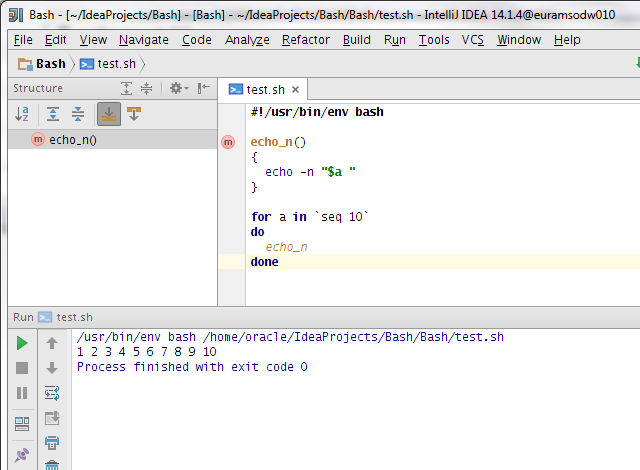This screenshot has height=470, width=640.
Task: Click the method gutter icon beside echo_n()
Action: [230, 142]
